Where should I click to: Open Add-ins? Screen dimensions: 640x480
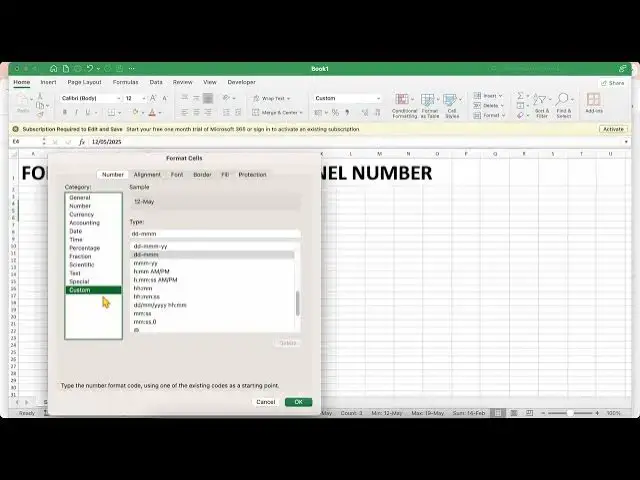(x=593, y=103)
